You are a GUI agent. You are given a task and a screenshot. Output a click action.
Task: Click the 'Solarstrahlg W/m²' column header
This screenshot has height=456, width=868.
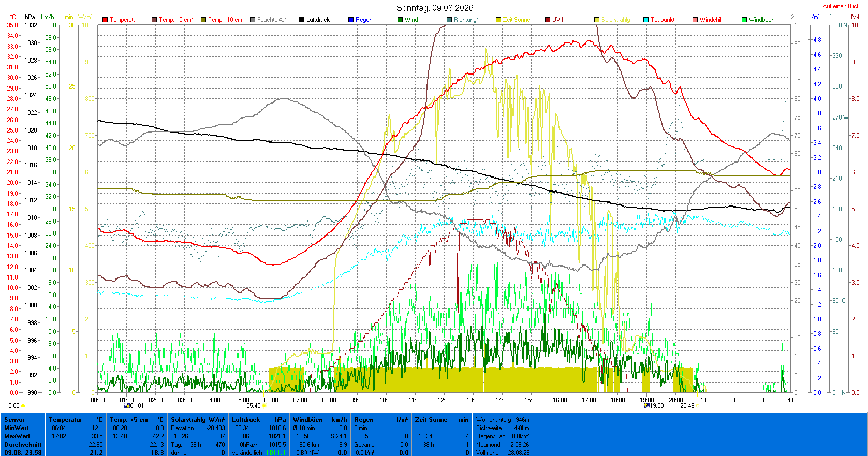pyautogui.click(x=198, y=420)
